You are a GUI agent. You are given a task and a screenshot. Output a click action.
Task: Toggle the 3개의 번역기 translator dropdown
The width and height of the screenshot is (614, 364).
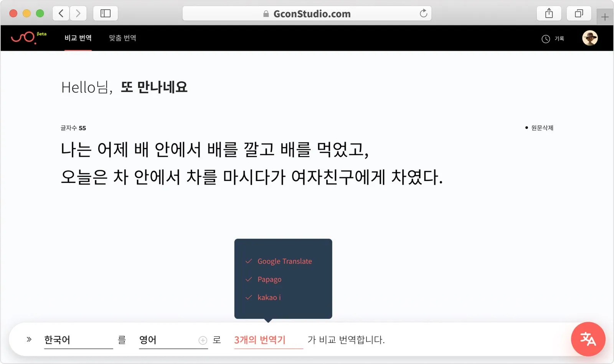pyautogui.click(x=268, y=340)
